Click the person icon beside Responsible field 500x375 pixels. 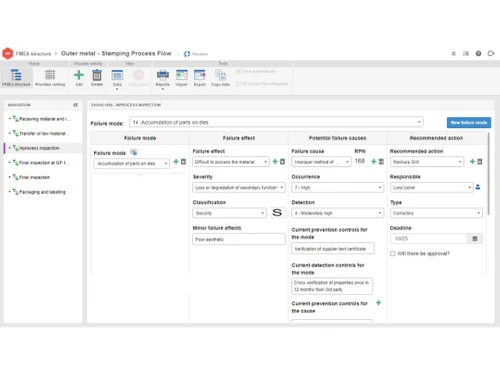pos(478,187)
